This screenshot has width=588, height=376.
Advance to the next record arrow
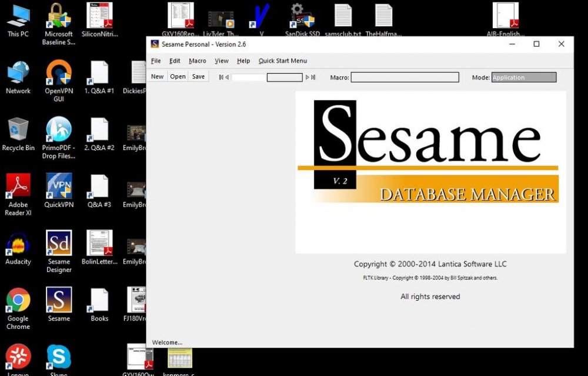pyautogui.click(x=306, y=76)
